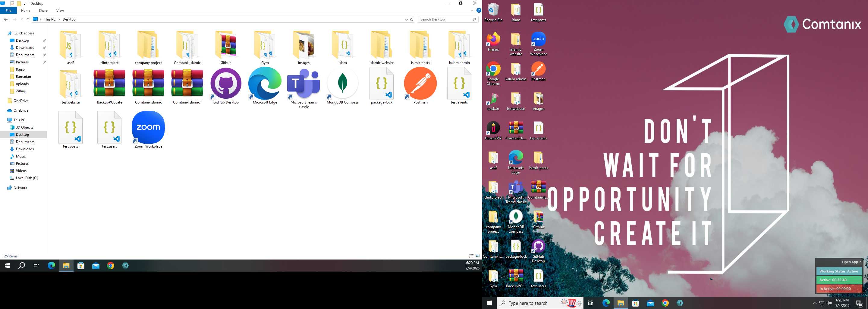Open notification center with 10 badge
This screenshot has width=868, height=309.
point(859,303)
